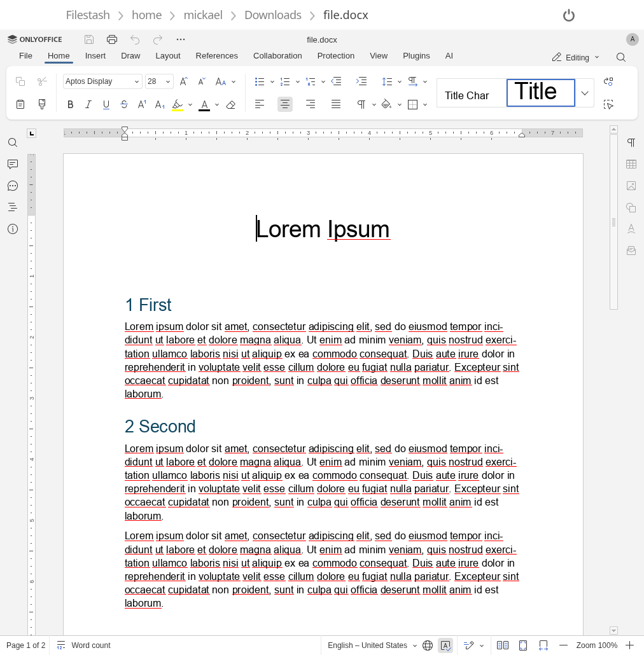Image resolution: width=644 pixels, height=655 pixels.
Task: Click the Print icon in the title bar
Action: pyautogui.click(x=111, y=39)
